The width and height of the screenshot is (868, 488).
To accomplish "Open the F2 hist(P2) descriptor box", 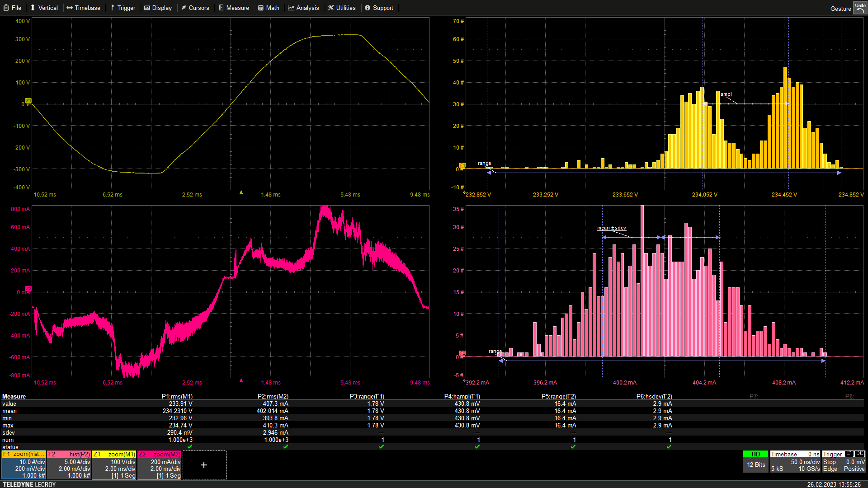I will coord(69,465).
